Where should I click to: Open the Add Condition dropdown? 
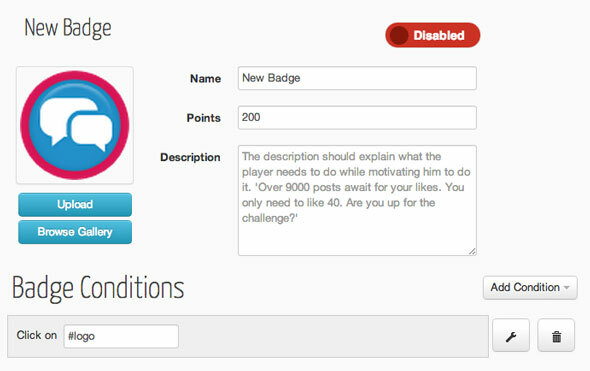530,287
